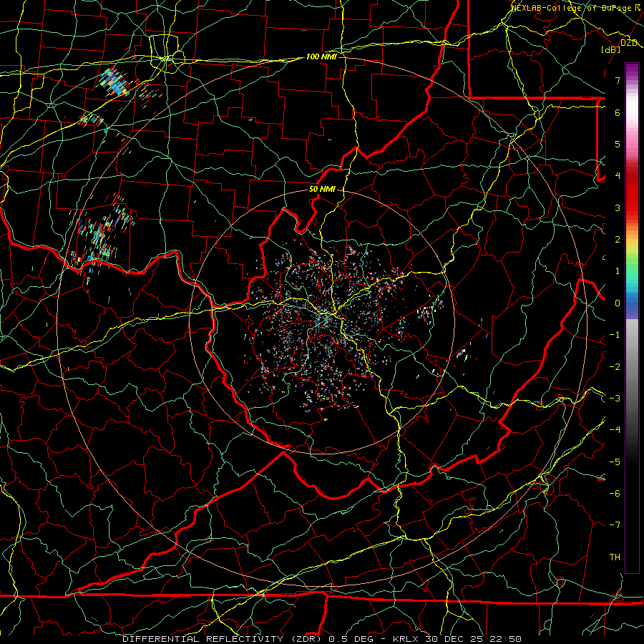Click the "-6" value on the color scale
The height and width of the screenshot is (644, 644).
coord(615,494)
